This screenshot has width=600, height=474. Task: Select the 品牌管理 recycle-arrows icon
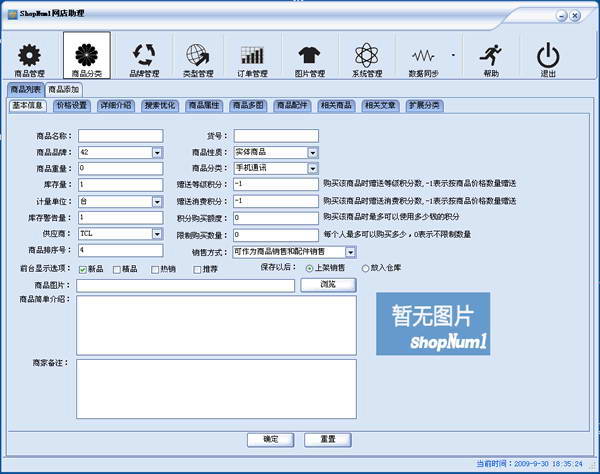click(144, 56)
